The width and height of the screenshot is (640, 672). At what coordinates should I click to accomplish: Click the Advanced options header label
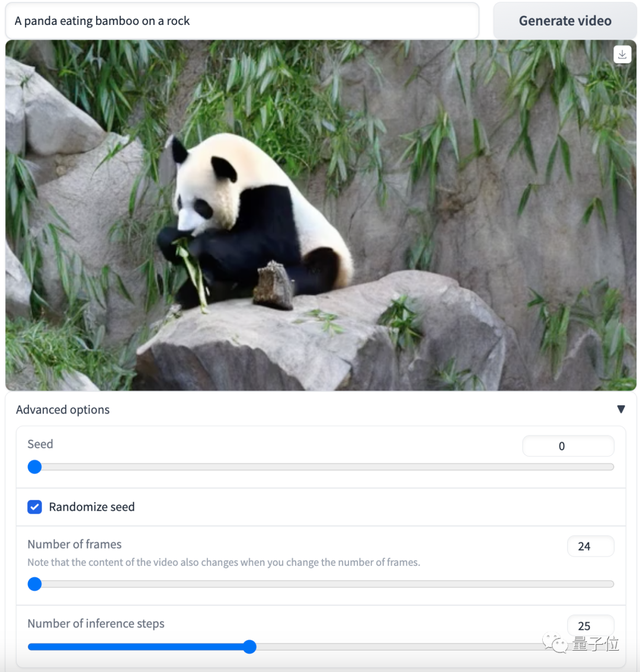point(63,409)
